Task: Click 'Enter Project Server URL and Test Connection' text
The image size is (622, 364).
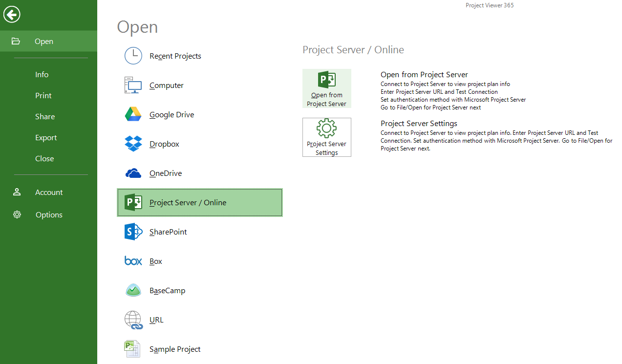Action: coord(439,91)
